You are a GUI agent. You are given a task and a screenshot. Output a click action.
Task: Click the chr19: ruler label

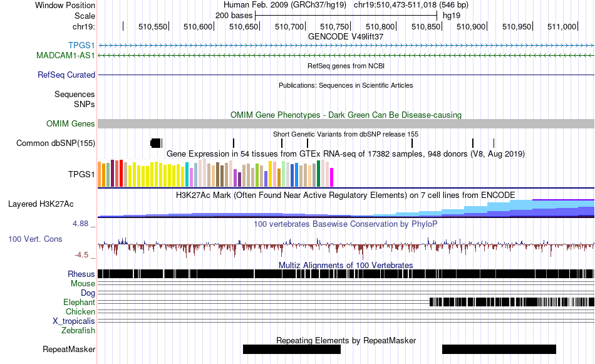coord(83,26)
